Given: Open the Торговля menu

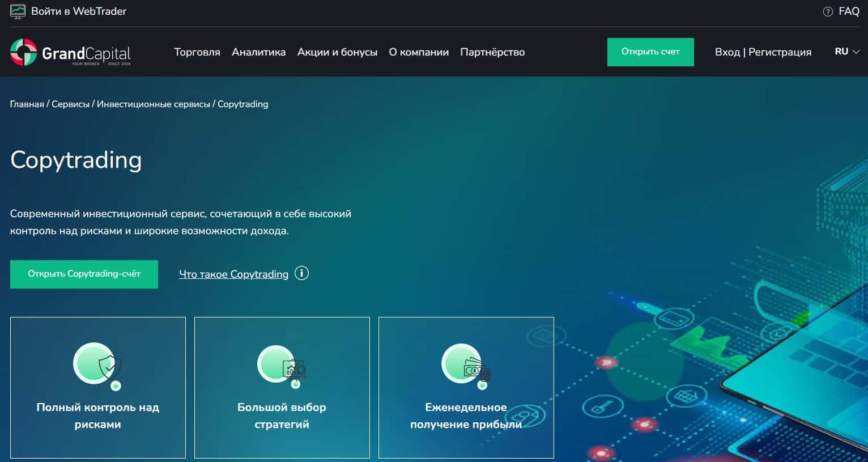Looking at the screenshot, I should pos(197,52).
